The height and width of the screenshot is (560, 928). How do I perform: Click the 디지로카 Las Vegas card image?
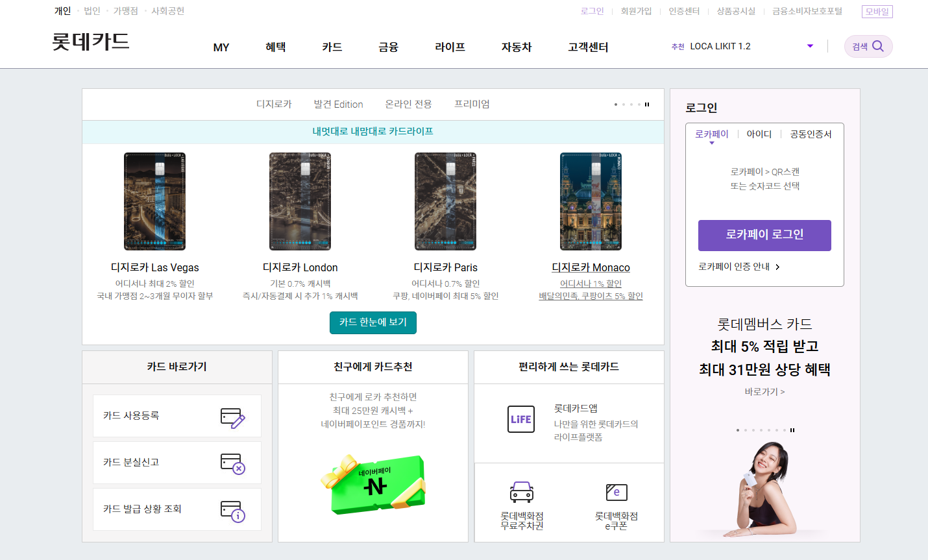click(154, 201)
